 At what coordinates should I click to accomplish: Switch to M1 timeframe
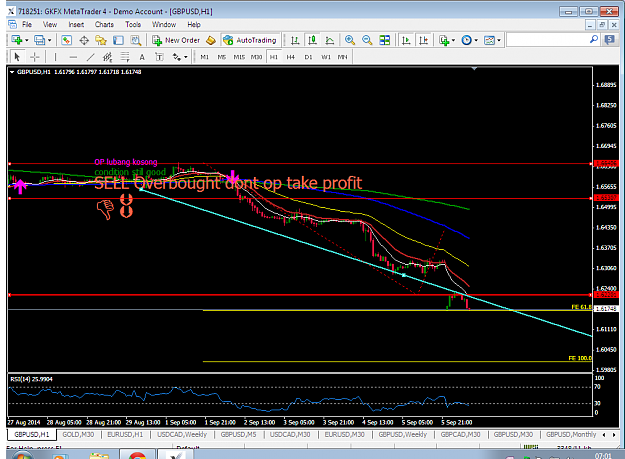click(x=204, y=57)
